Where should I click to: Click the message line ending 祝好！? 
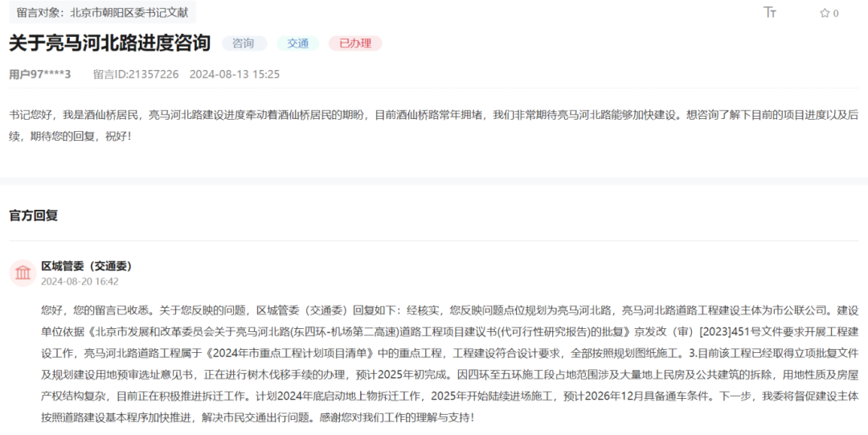[70, 137]
